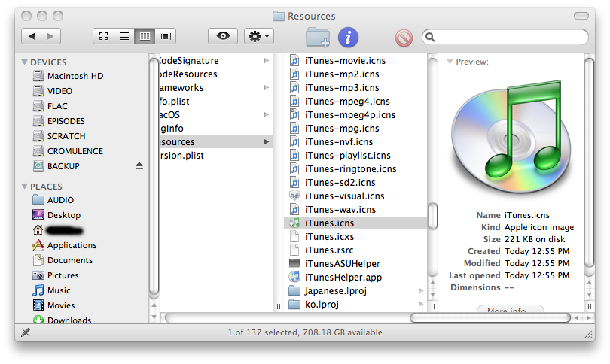The image size is (610, 364).
Task: Select the PkgInfo file
Action: coord(216,128)
